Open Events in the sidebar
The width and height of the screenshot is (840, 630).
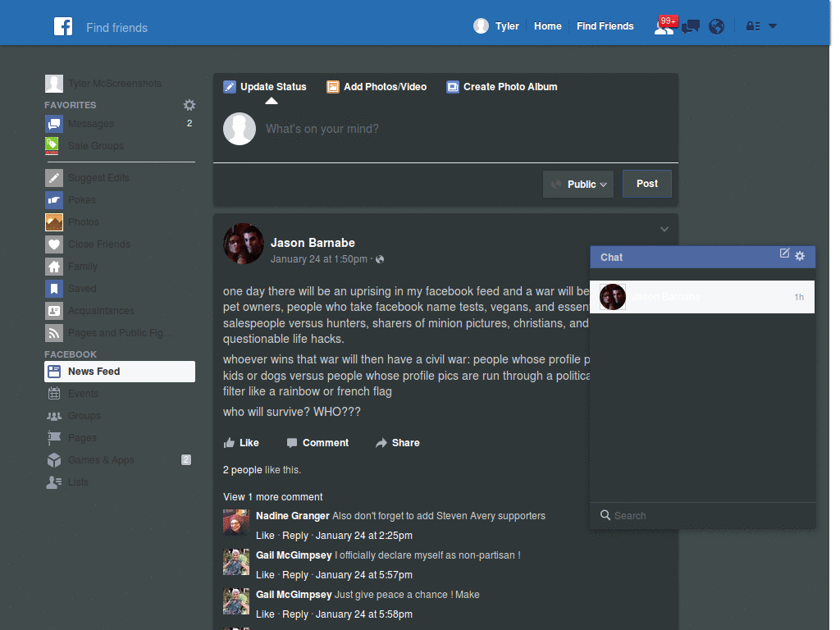pos(120,393)
